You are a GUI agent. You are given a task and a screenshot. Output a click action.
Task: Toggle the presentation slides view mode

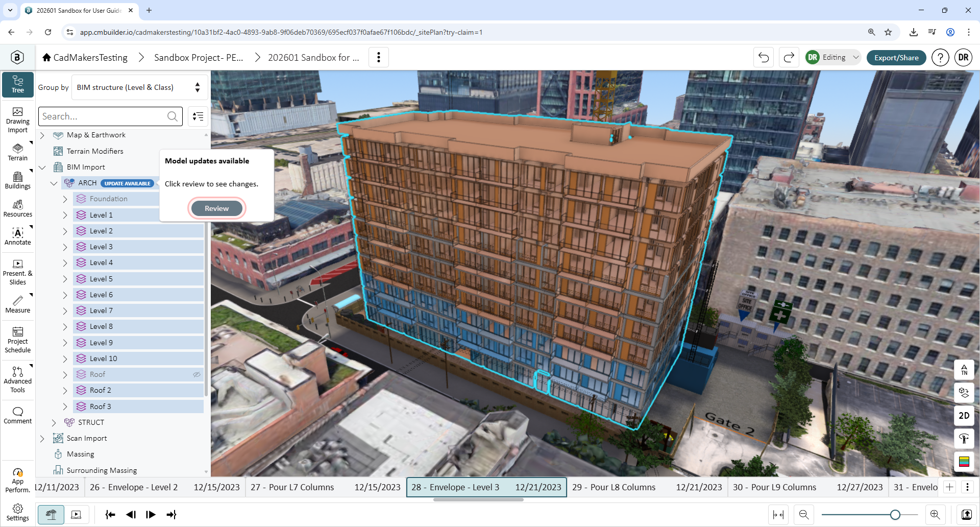pos(76,515)
